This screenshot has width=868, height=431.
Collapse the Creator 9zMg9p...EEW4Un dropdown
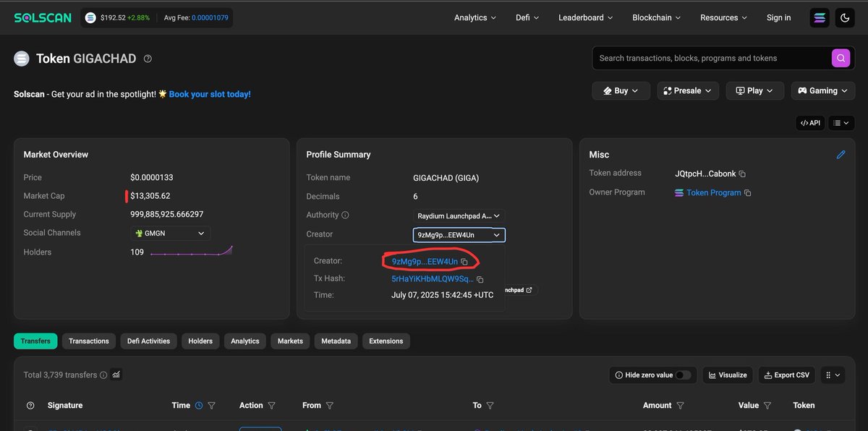459,235
